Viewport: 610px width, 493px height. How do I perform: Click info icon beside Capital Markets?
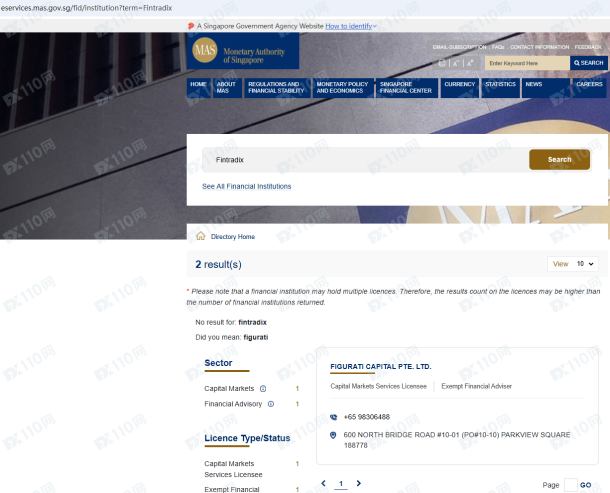[263, 388]
